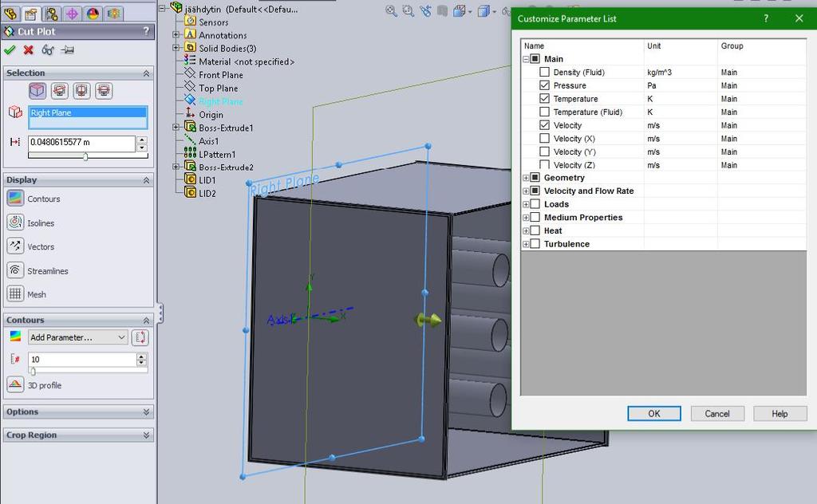Enable Vectors display option
This screenshot has height=504, width=817.
pos(16,246)
